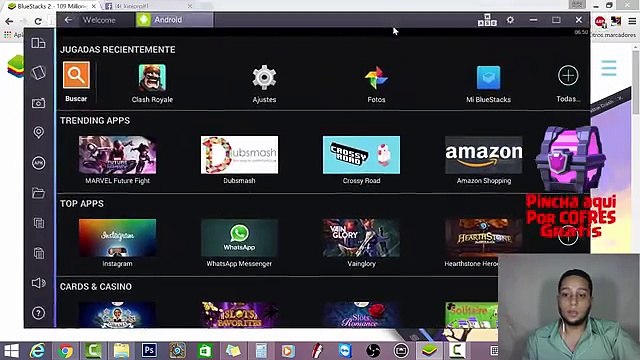640x360 pixels.
Task: Open the Calculator from taskbar
Action: coord(261,351)
